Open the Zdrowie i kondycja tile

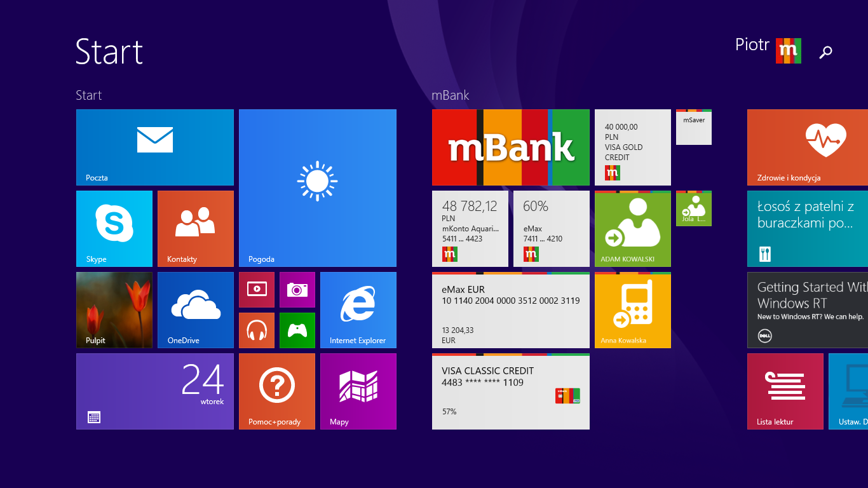tap(808, 147)
